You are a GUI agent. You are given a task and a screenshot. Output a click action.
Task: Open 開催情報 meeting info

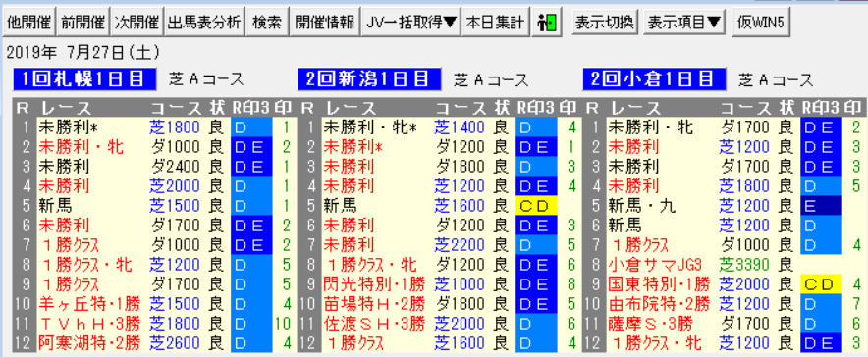(325, 23)
